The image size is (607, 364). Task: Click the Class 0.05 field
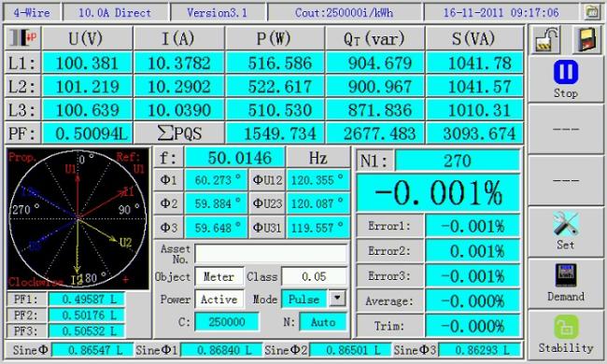[314, 276]
